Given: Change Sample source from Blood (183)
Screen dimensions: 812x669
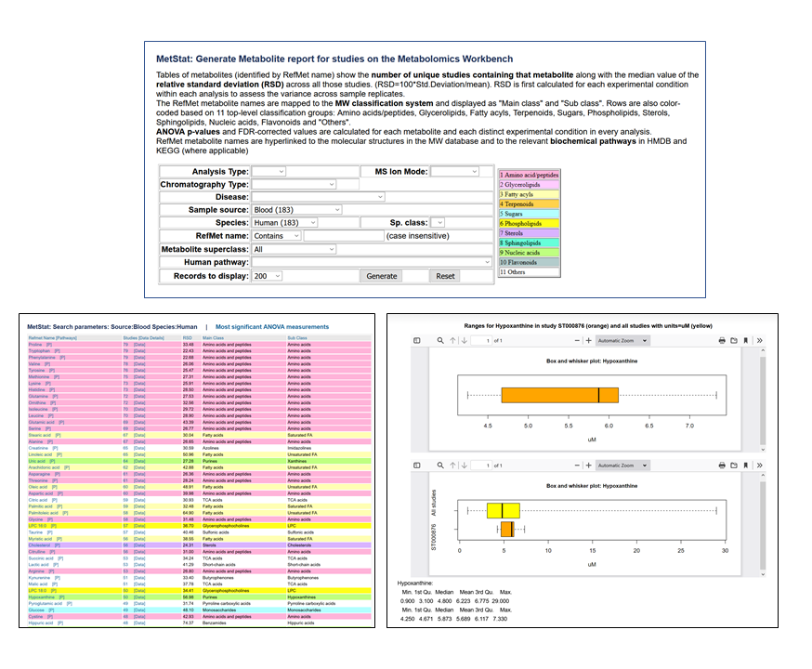Looking at the screenshot, I should point(296,210).
